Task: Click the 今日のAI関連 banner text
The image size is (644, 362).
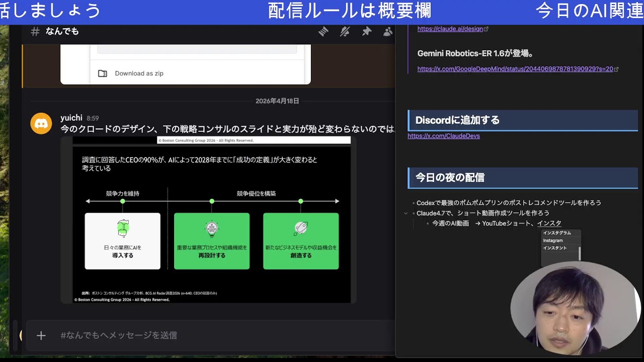Action: click(590, 11)
